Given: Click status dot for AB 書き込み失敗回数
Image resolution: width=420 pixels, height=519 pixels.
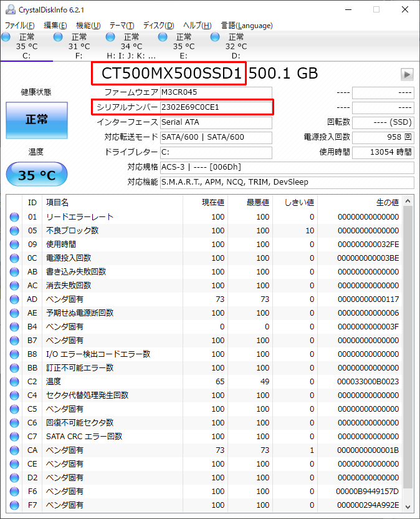Looking at the screenshot, I should coord(14,272).
